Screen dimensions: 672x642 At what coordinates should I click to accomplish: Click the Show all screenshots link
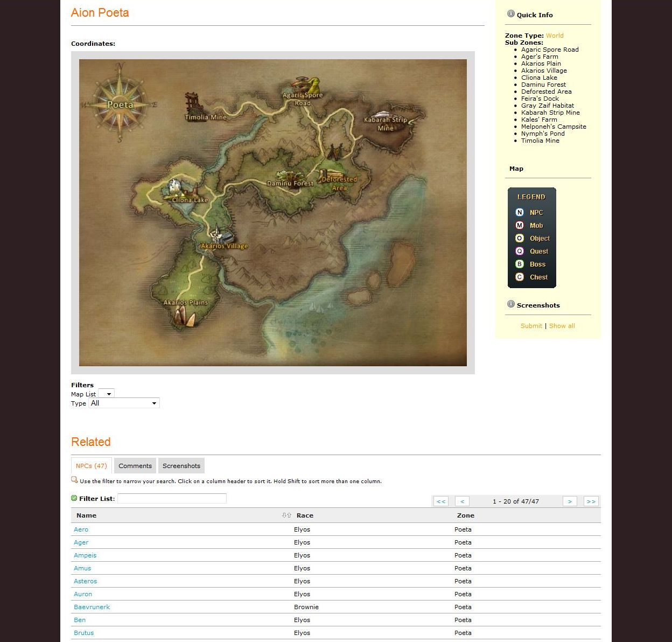(562, 326)
